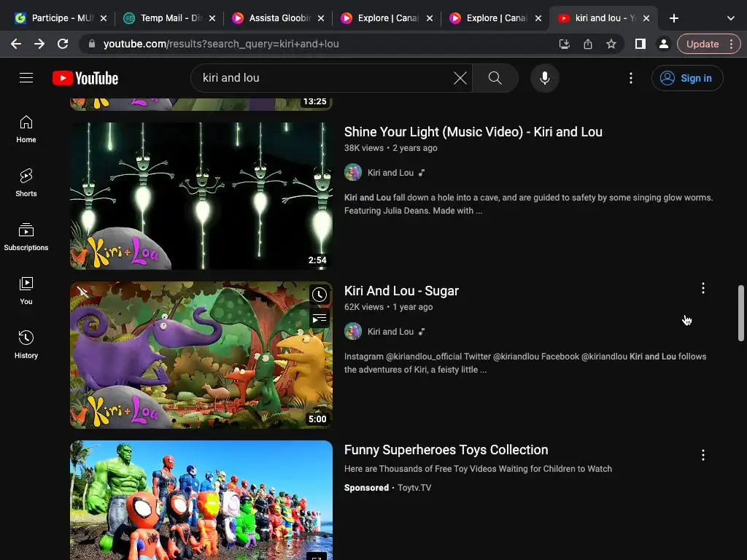Click the address bar URL
The width and height of the screenshot is (747, 560).
[x=221, y=44]
